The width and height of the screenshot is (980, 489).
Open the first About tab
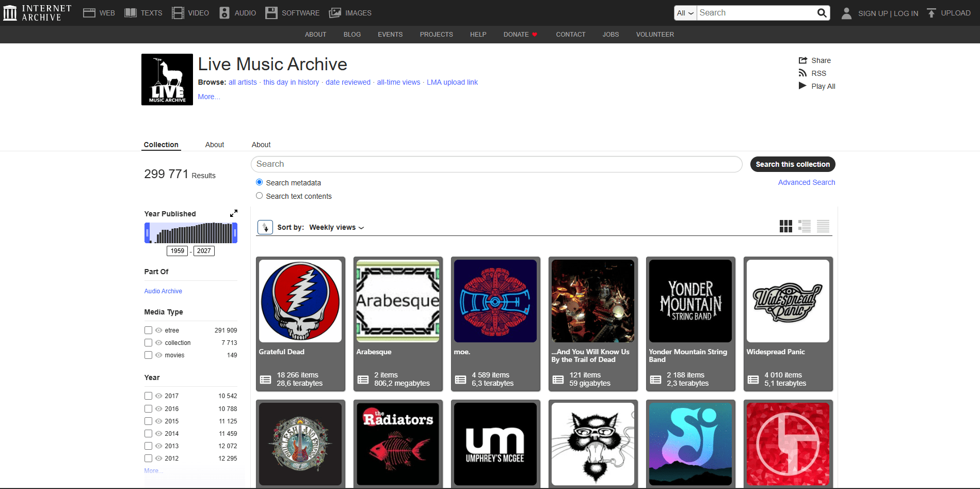point(215,145)
